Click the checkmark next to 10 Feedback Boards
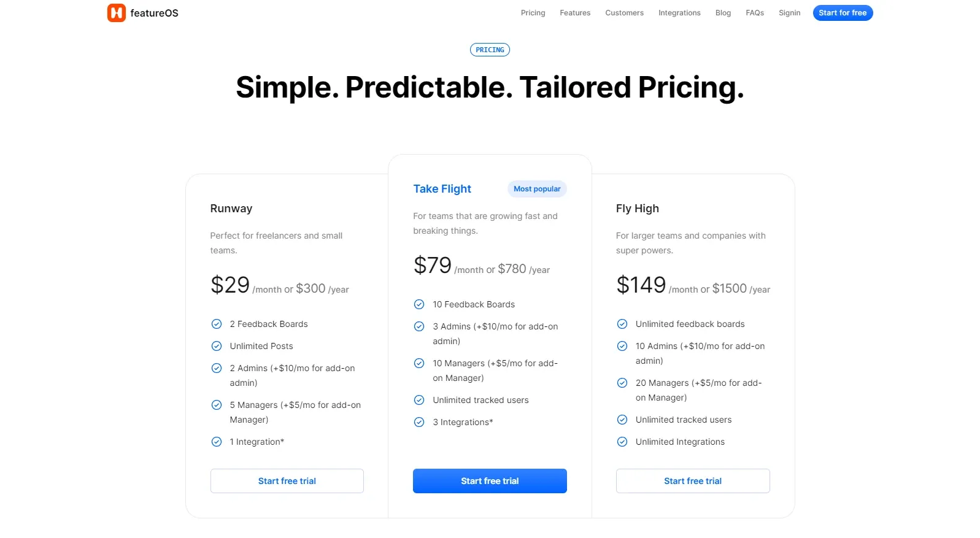The height and width of the screenshot is (538, 980). click(419, 304)
